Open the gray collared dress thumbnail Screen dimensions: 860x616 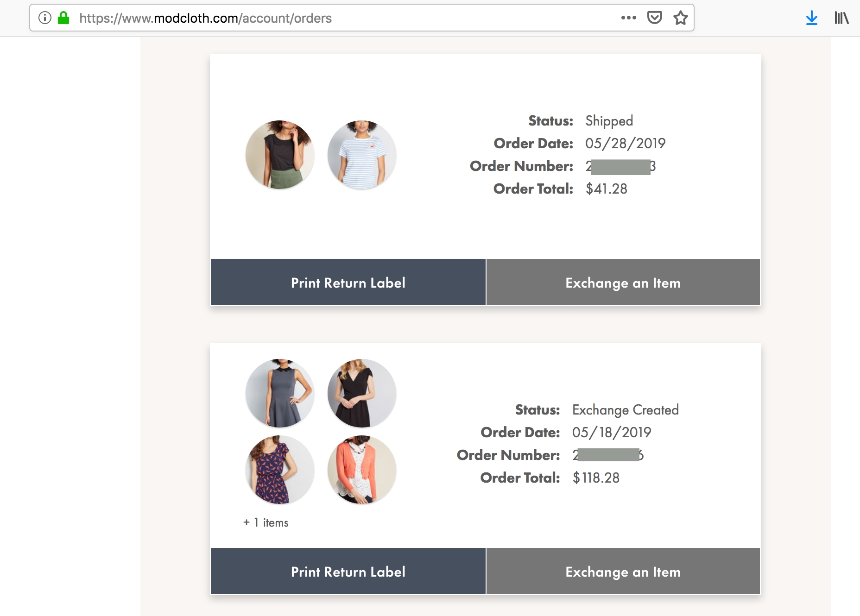[x=280, y=393]
